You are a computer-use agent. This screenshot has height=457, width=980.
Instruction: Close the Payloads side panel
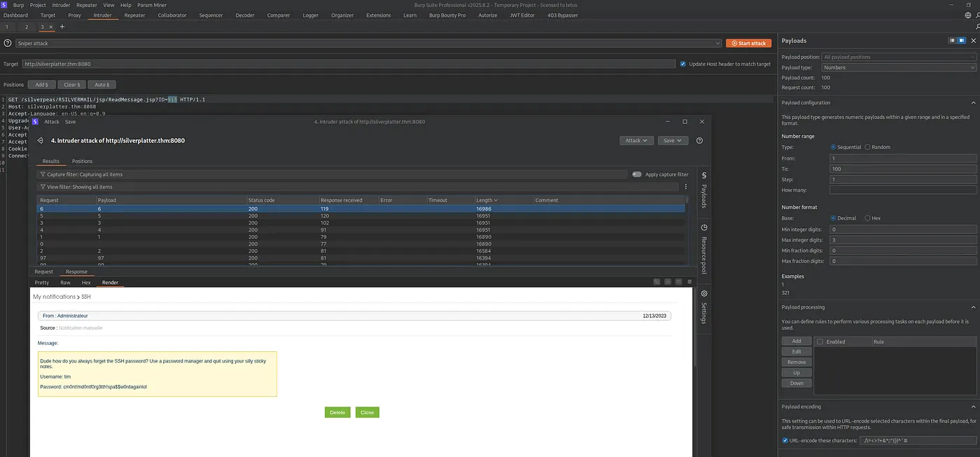coord(973,41)
